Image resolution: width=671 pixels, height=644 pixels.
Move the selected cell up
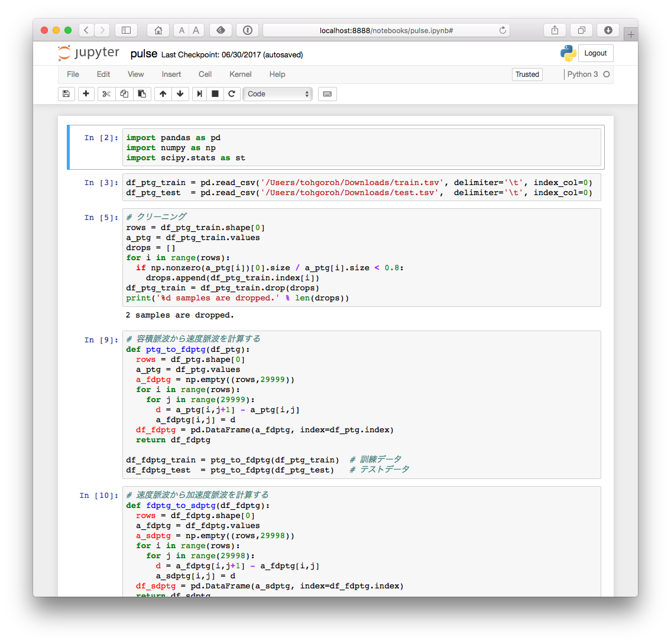click(x=163, y=93)
